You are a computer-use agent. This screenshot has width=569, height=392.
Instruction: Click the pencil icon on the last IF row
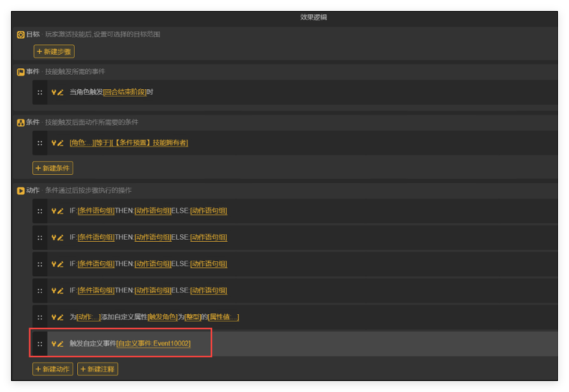61,291
